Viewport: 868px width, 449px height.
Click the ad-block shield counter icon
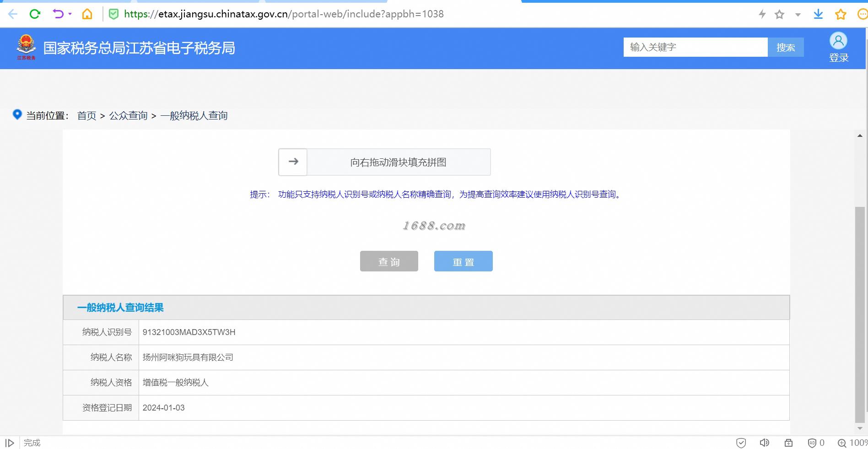(816, 443)
